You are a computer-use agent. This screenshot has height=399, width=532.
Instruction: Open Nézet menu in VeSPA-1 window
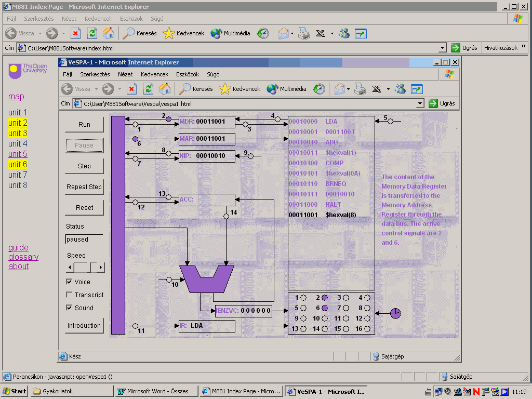click(125, 74)
